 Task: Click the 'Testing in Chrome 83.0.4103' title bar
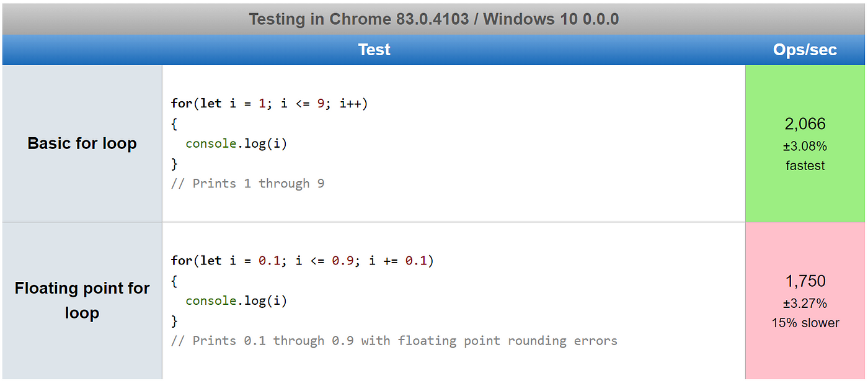[434, 19]
